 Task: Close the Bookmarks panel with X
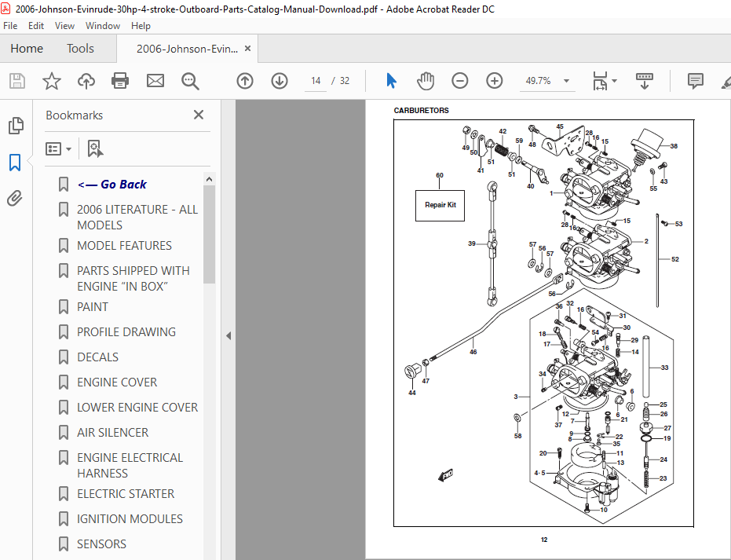pyautogui.click(x=199, y=115)
